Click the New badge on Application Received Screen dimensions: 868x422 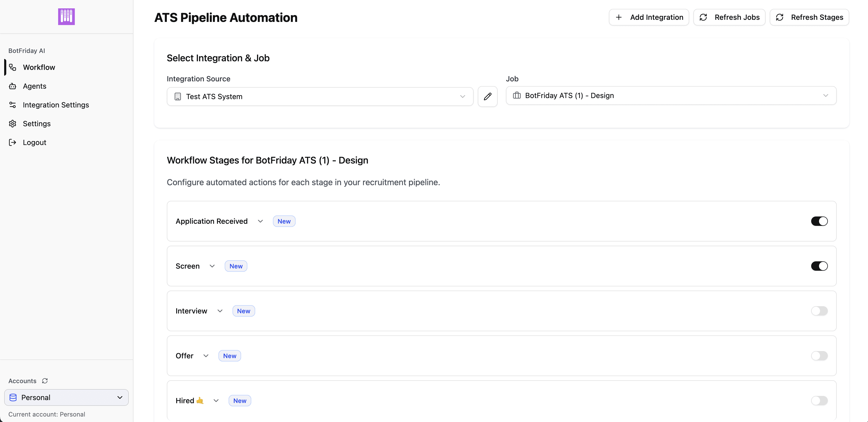point(284,221)
